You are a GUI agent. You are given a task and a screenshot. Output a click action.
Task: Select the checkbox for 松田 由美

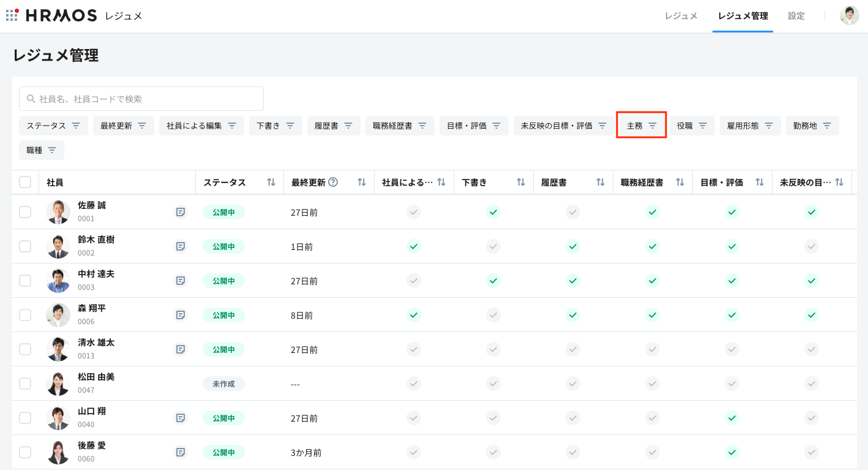point(25,384)
